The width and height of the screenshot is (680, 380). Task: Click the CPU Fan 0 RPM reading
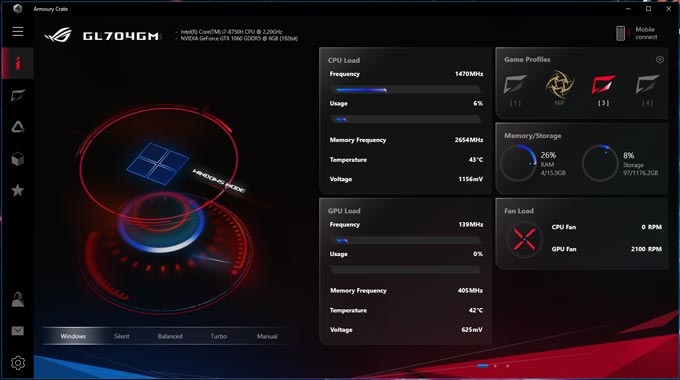pos(651,227)
